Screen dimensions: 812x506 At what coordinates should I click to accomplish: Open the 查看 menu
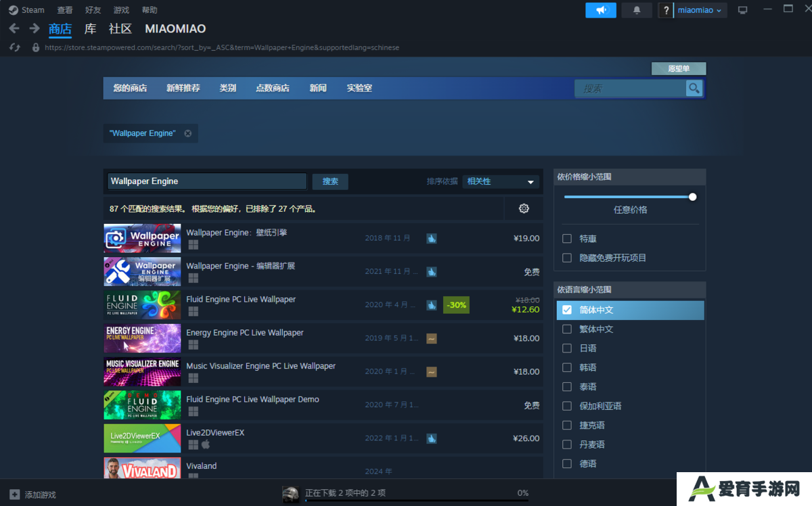click(65, 10)
